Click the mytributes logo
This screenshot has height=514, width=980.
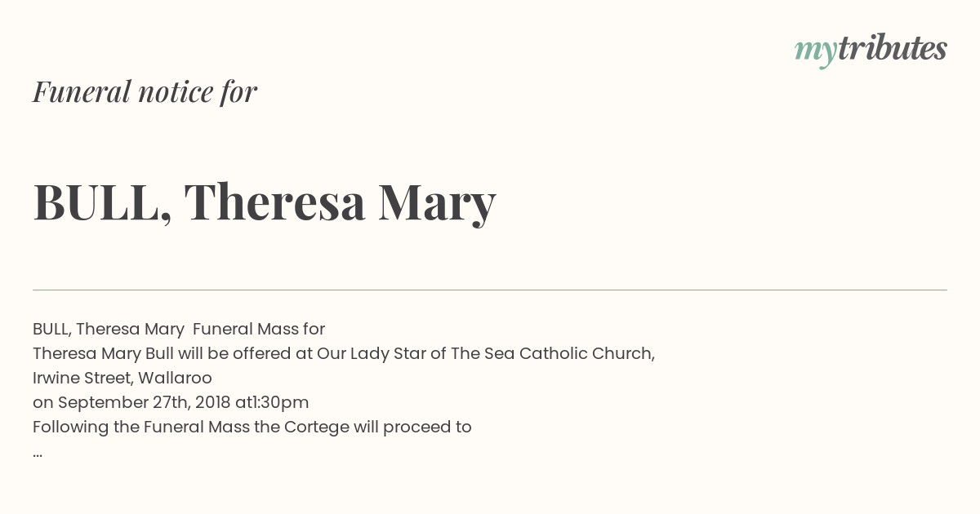click(871, 50)
